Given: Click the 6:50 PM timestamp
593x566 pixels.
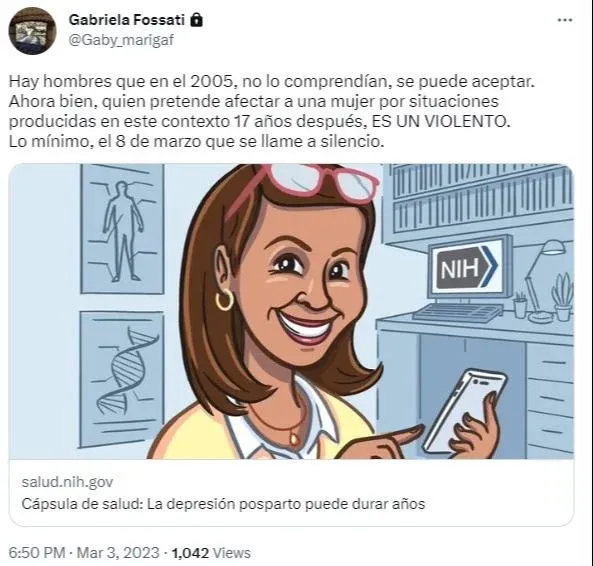Looking at the screenshot, I should [37, 553].
